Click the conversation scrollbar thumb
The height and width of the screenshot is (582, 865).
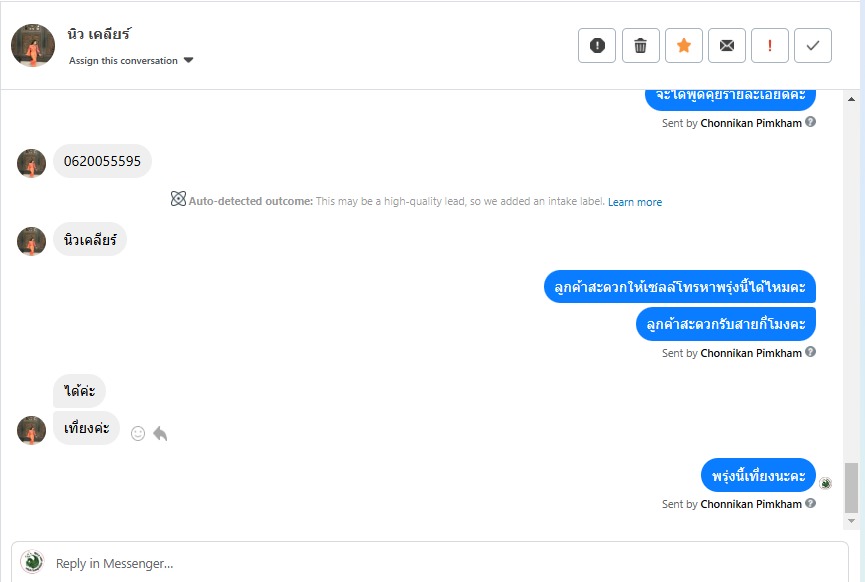851,487
